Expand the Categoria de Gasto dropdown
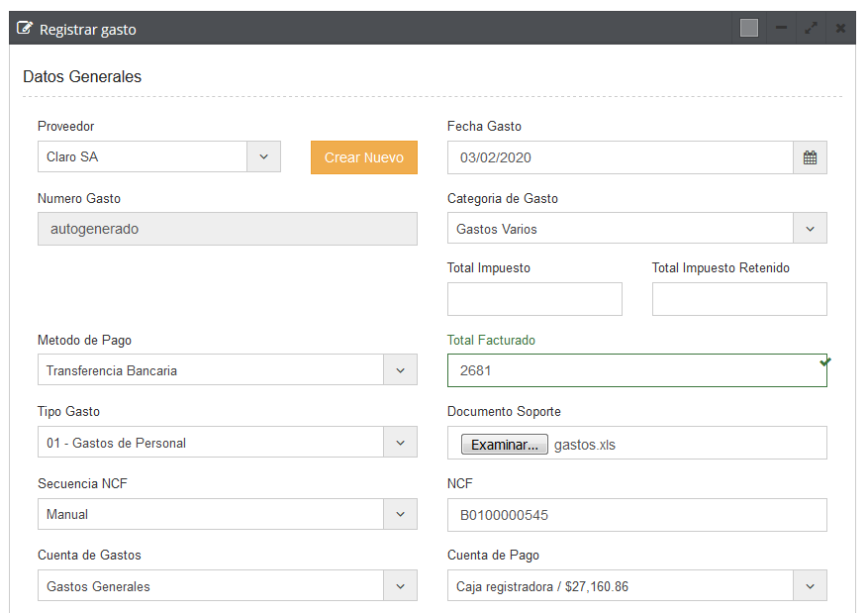Viewport: 868px width, 613px height. (x=810, y=229)
